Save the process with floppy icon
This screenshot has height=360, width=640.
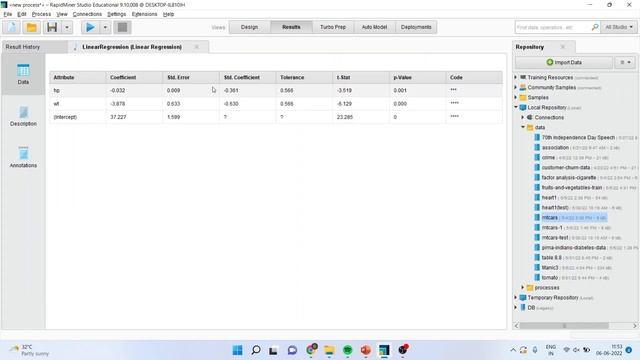52,27
